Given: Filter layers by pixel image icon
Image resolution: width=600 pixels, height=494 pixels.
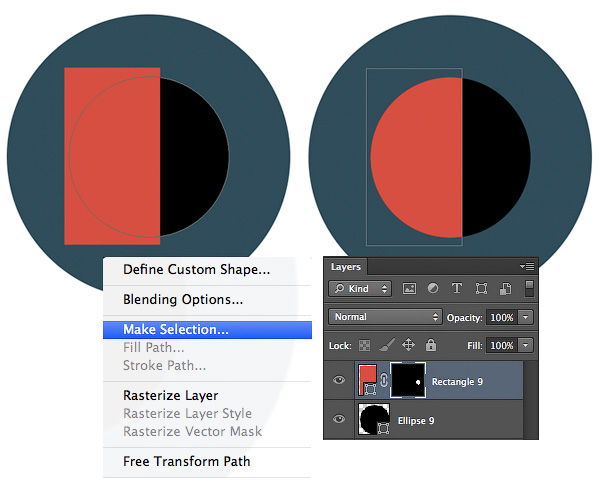Looking at the screenshot, I should click(409, 289).
